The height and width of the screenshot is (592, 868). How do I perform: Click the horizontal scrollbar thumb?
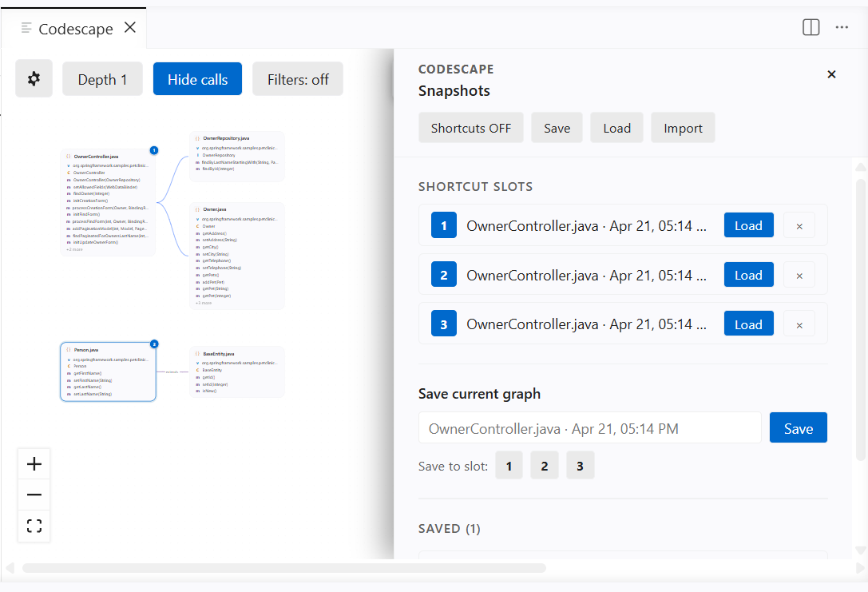coord(284,568)
